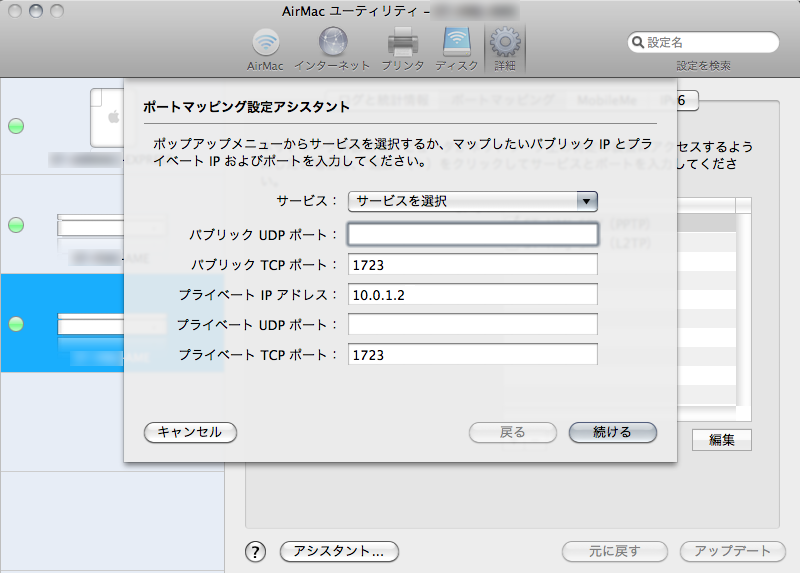800x573 pixels.
Task: Click the help question mark button
Action: pos(256,551)
